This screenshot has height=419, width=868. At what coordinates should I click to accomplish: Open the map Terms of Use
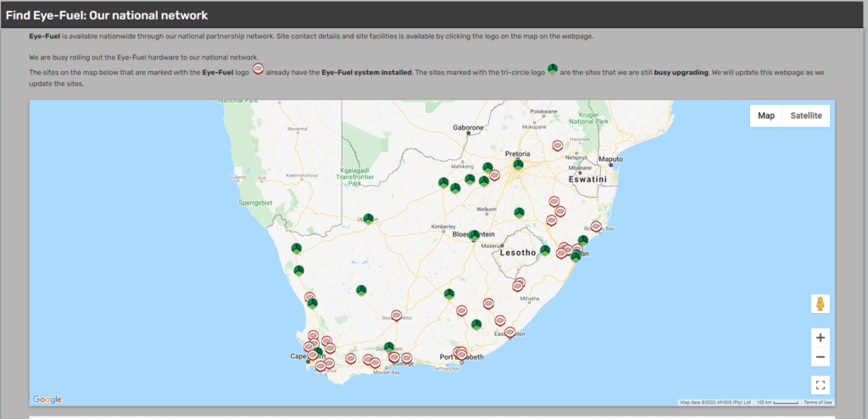[x=818, y=402]
